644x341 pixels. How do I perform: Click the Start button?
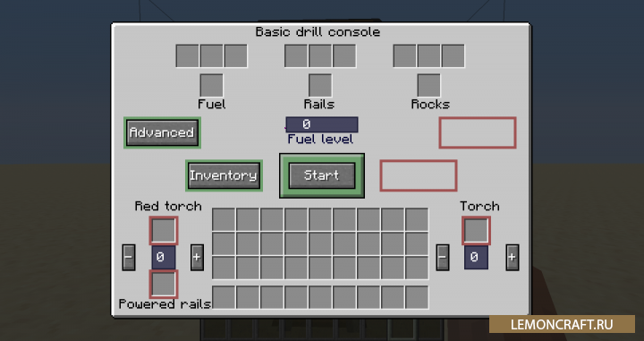(x=322, y=175)
